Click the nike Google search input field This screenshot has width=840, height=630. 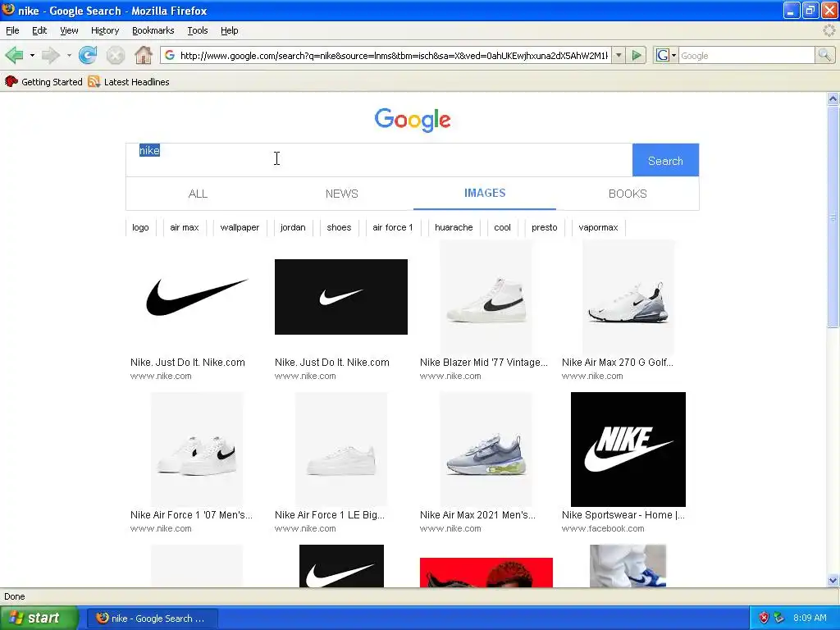click(x=379, y=160)
